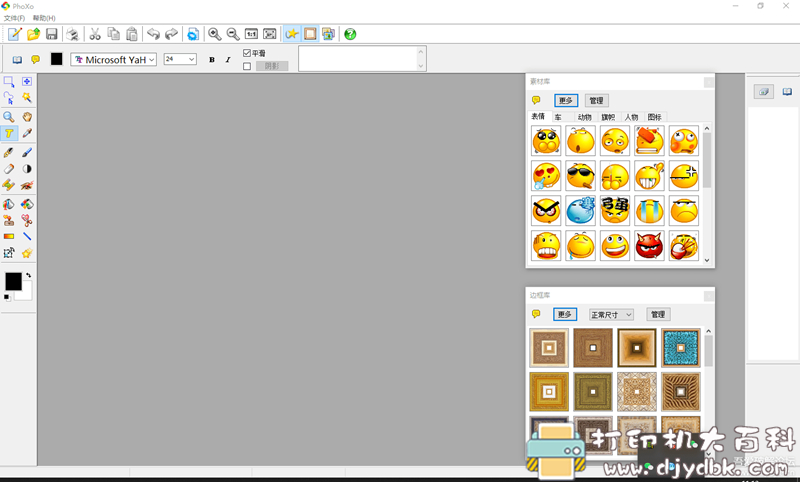Pick the sunglasses emoji thumbnail
The width and height of the screenshot is (800, 482).
pos(581,176)
